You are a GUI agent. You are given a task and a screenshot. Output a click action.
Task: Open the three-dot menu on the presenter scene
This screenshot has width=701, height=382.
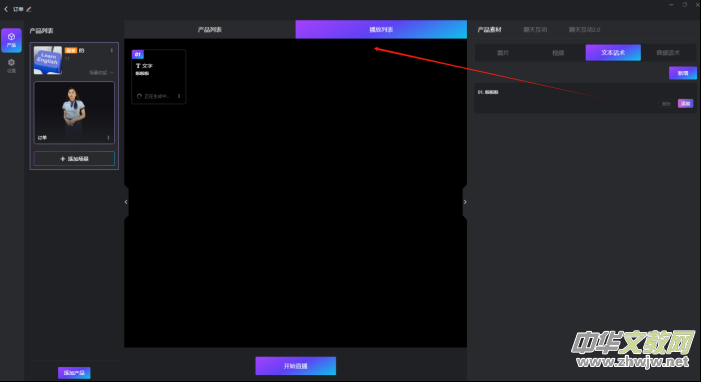[108, 137]
